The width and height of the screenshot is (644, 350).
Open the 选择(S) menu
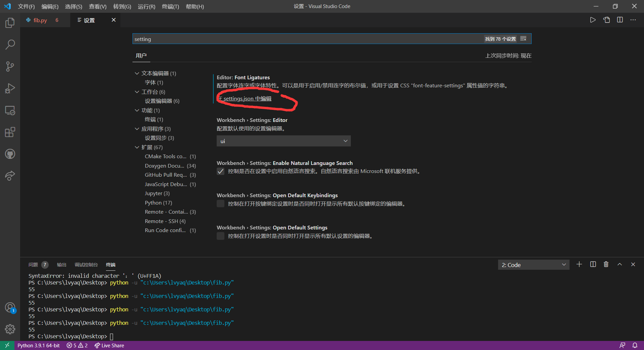tap(73, 6)
